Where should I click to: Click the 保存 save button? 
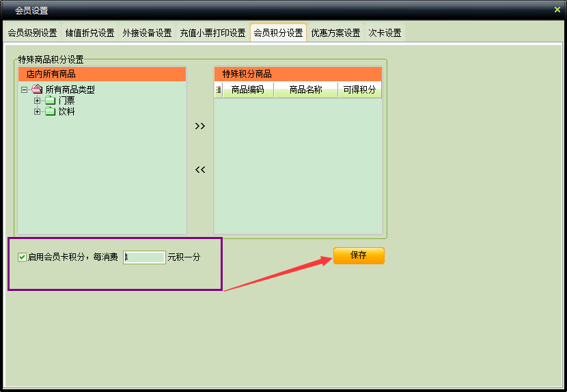[x=359, y=255]
